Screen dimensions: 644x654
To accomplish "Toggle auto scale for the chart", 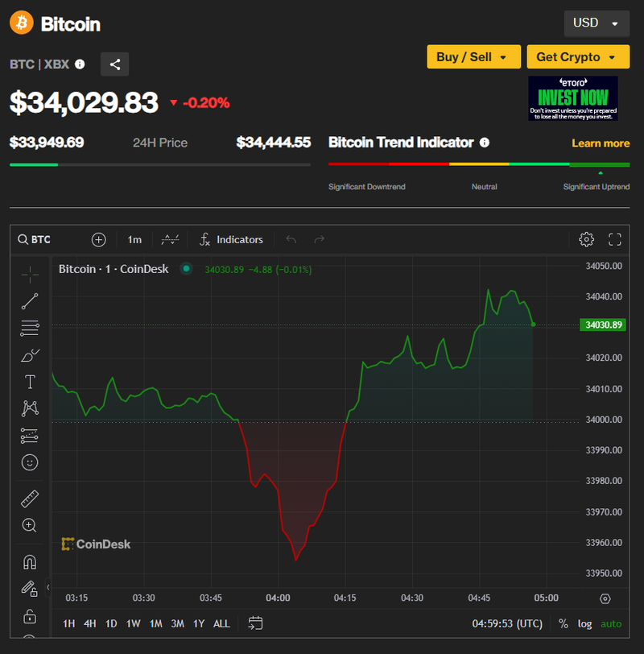I will (611, 623).
